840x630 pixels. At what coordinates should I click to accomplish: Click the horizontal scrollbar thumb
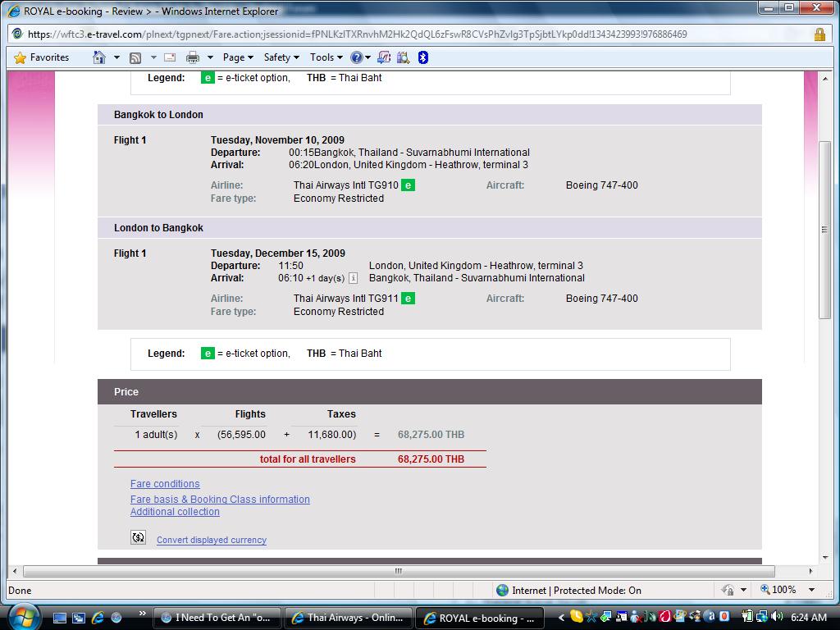[x=399, y=571]
